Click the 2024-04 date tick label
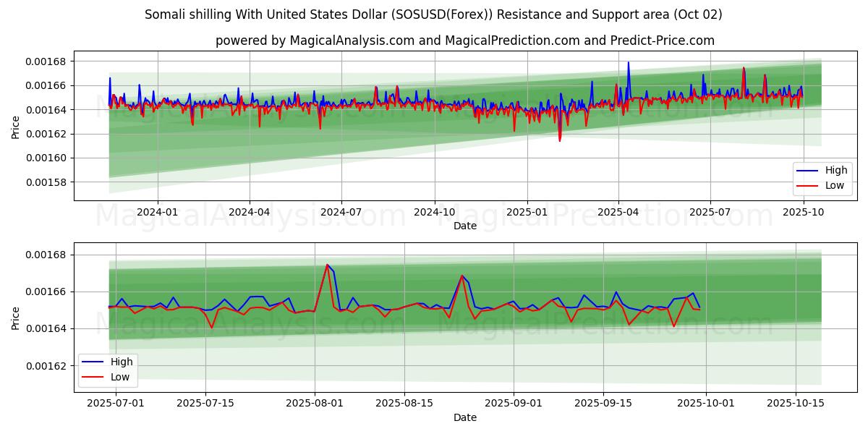The image size is (868, 434). [x=250, y=212]
